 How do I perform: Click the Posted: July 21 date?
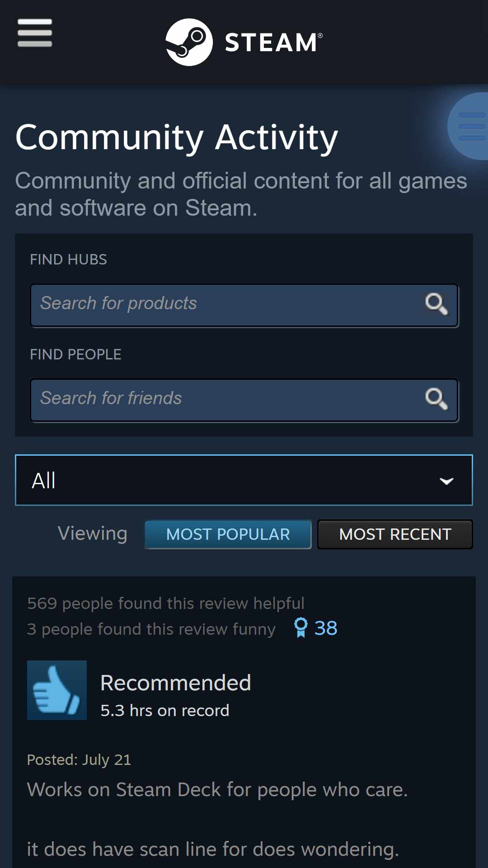click(x=79, y=760)
